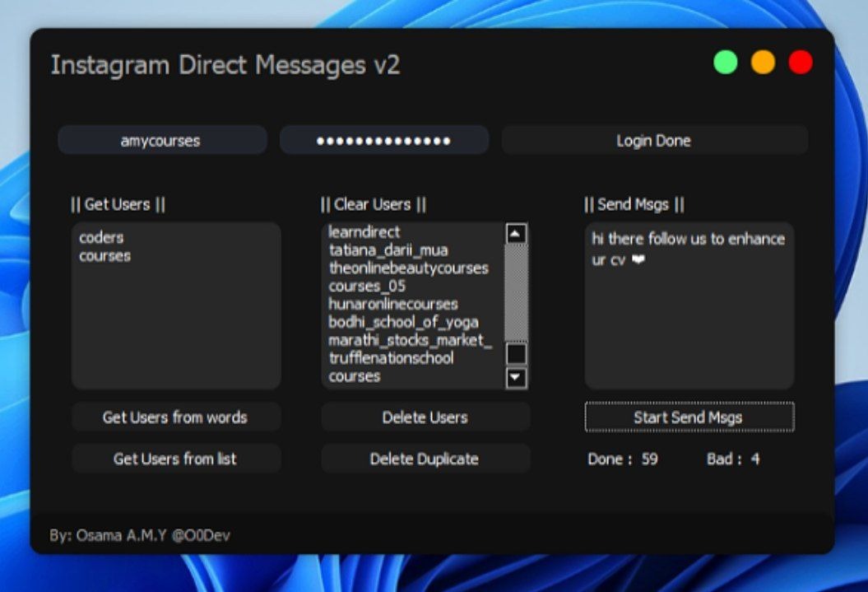Click the '|| Get Users ||' label
This screenshot has height=592, width=868.
coord(118,204)
